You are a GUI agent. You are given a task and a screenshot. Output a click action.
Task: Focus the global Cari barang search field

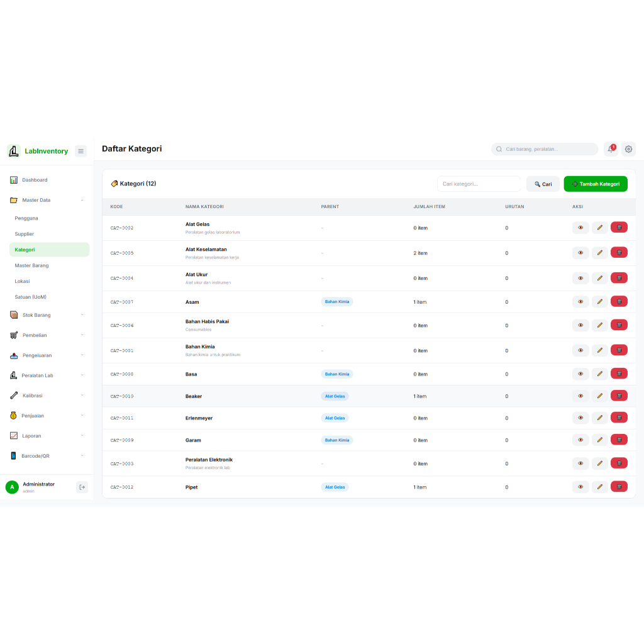tap(545, 149)
